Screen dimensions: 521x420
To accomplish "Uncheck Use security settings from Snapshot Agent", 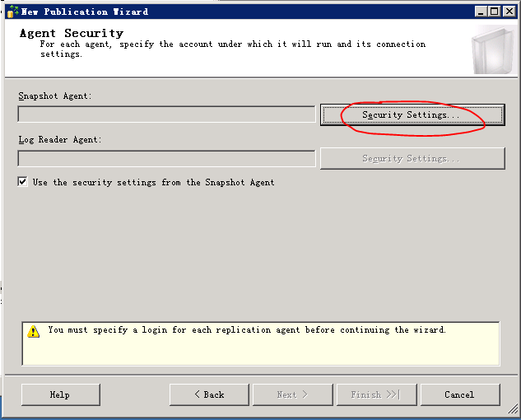I will point(22,182).
